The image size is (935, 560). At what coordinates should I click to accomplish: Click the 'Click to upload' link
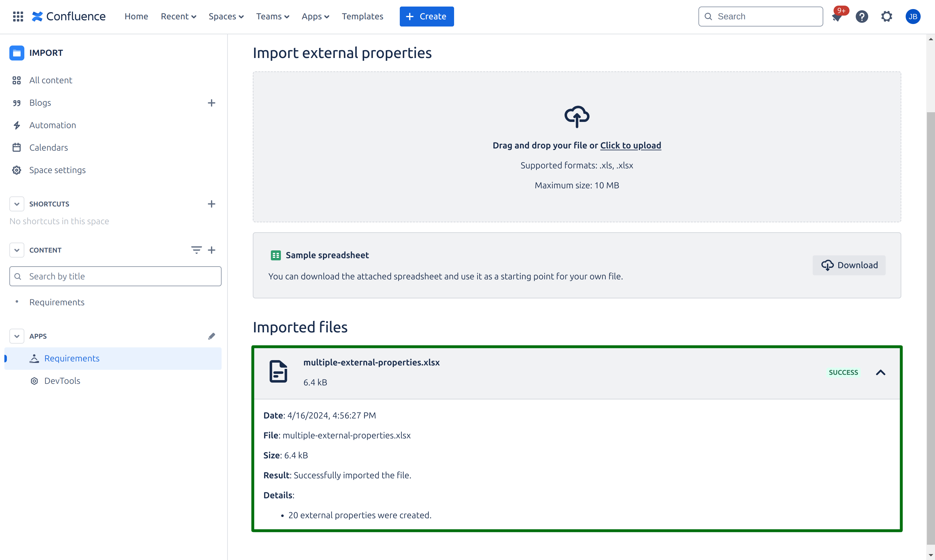(630, 145)
